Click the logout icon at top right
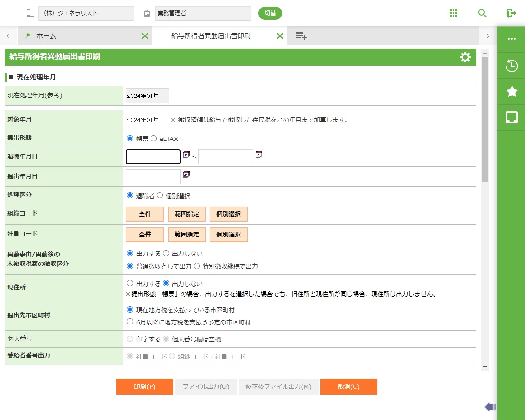Image resolution: width=525 pixels, height=420 pixels. (x=511, y=13)
